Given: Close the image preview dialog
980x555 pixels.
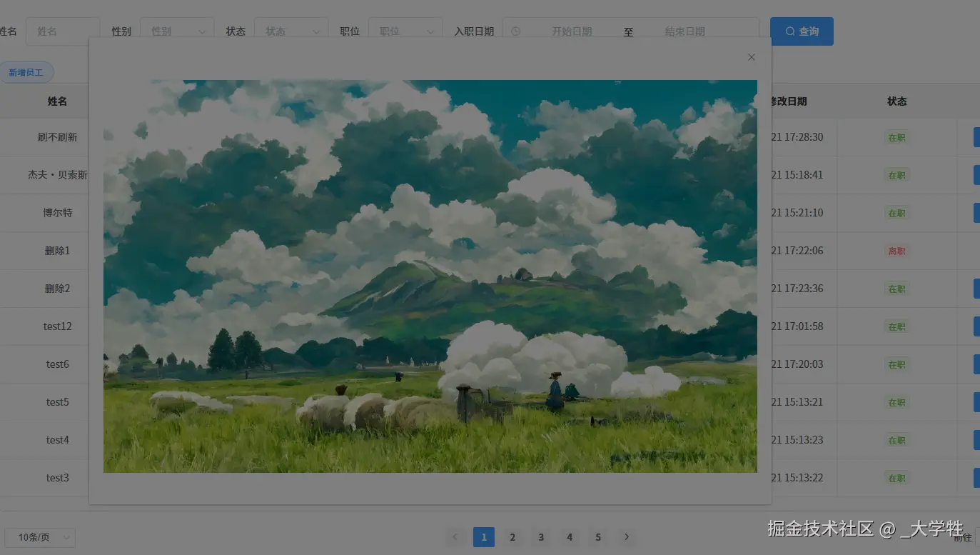Looking at the screenshot, I should (x=751, y=57).
